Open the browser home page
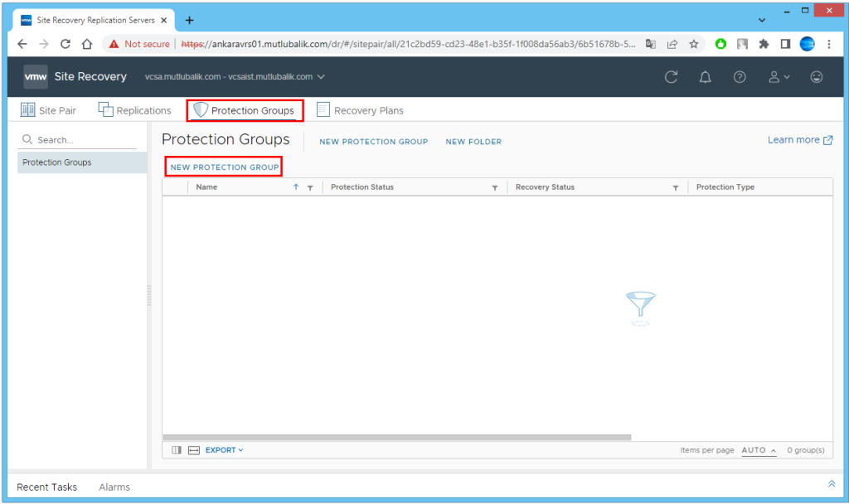Viewport: 849px width, 504px height. point(86,44)
